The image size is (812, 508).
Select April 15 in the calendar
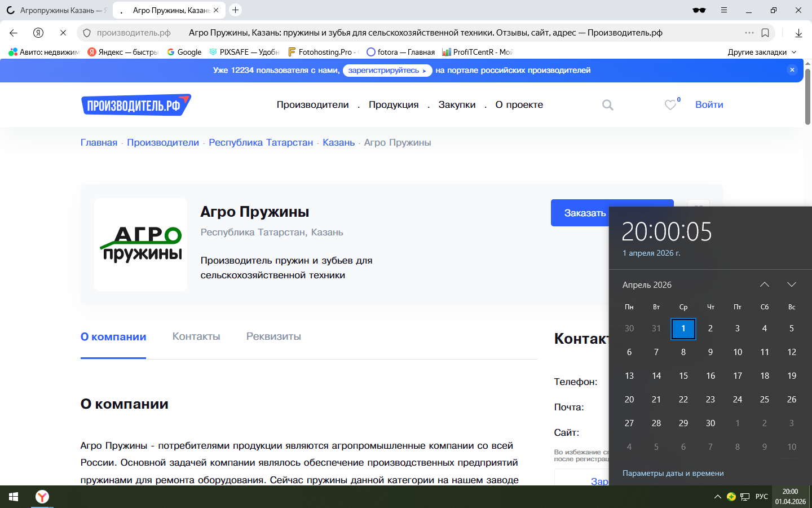click(683, 376)
